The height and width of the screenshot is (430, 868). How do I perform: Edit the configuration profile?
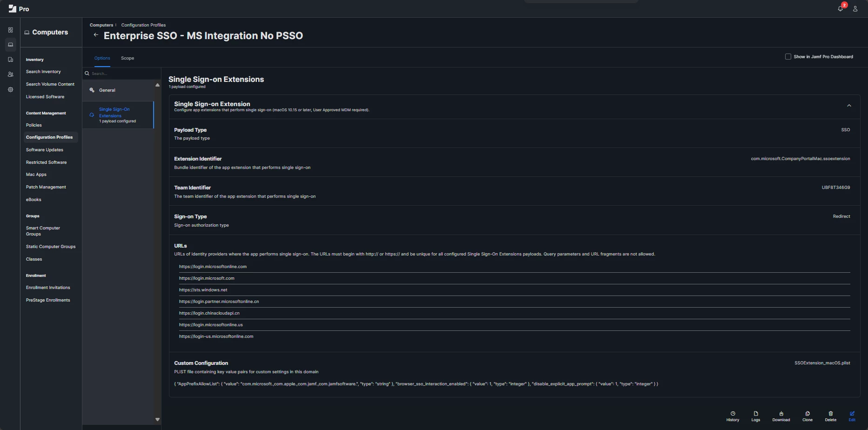(852, 416)
